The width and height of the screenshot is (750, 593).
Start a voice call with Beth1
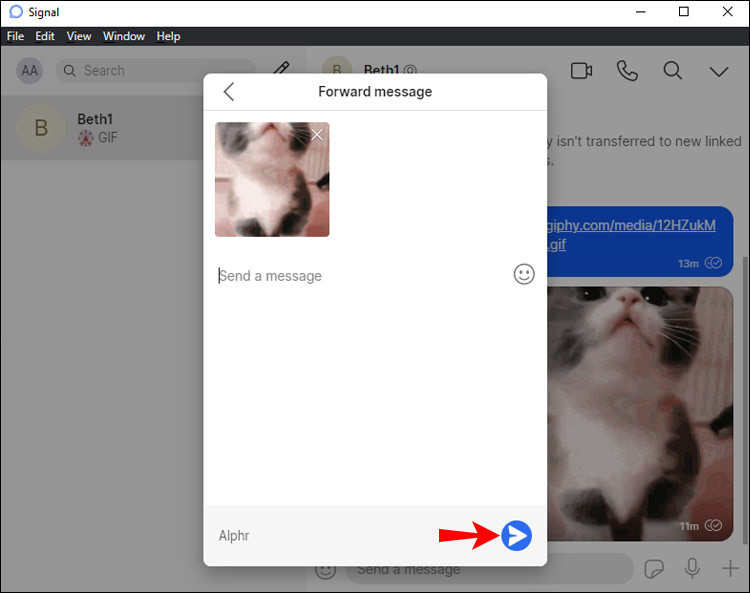pyautogui.click(x=627, y=71)
